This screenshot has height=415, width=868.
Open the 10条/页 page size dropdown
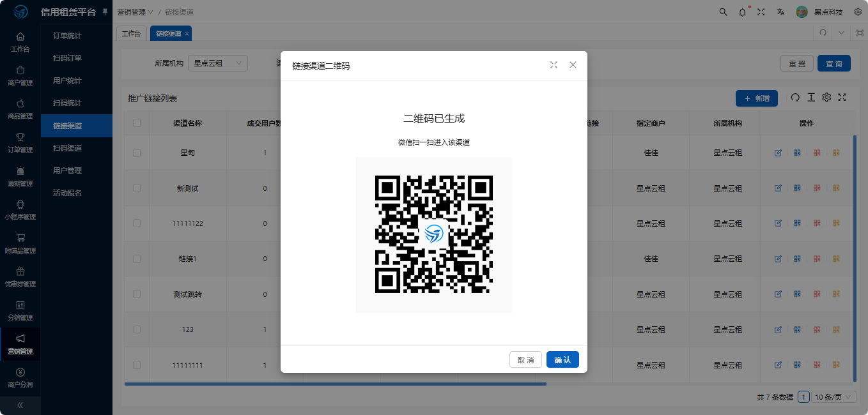point(833,397)
